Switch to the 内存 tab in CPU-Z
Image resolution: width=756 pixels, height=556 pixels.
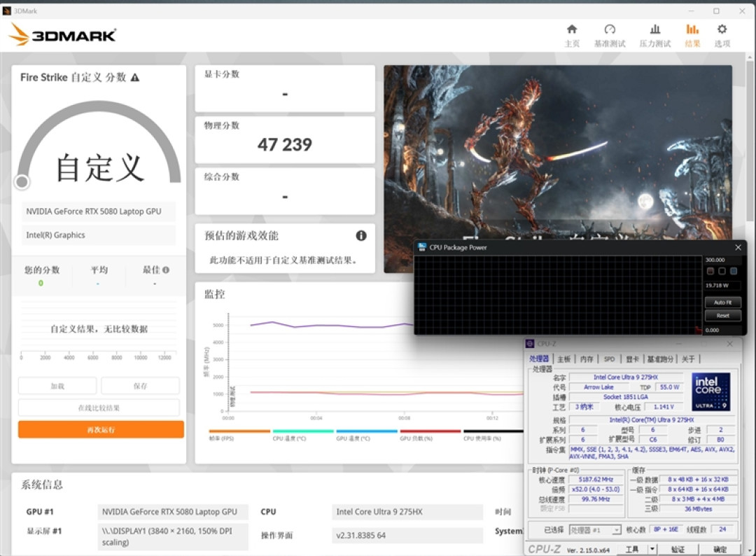[x=587, y=359]
